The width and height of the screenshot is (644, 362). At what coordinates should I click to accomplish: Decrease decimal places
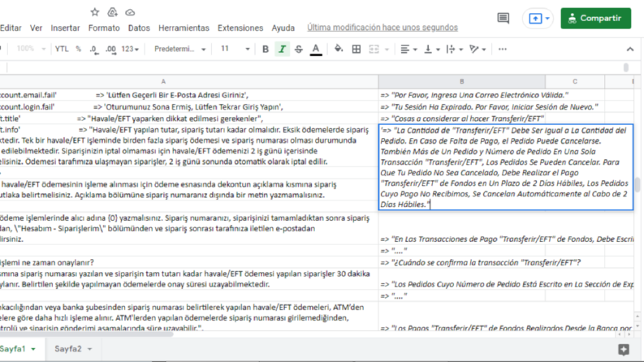[x=94, y=50]
